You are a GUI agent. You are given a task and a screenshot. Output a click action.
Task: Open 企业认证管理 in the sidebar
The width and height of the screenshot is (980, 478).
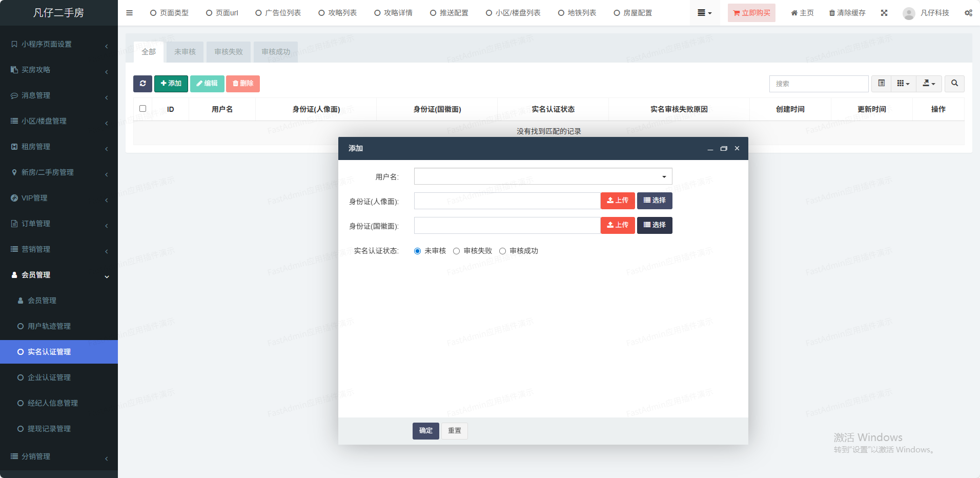[x=49, y=377]
